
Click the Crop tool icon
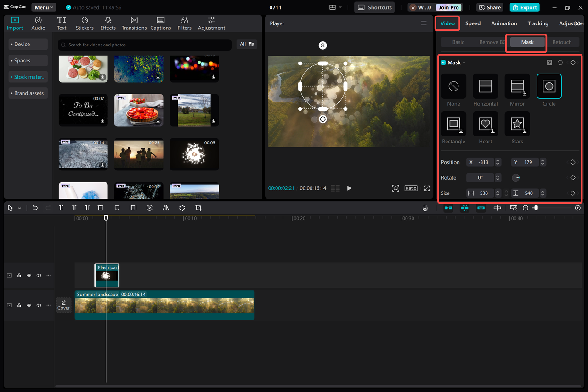tap(198, 208)
